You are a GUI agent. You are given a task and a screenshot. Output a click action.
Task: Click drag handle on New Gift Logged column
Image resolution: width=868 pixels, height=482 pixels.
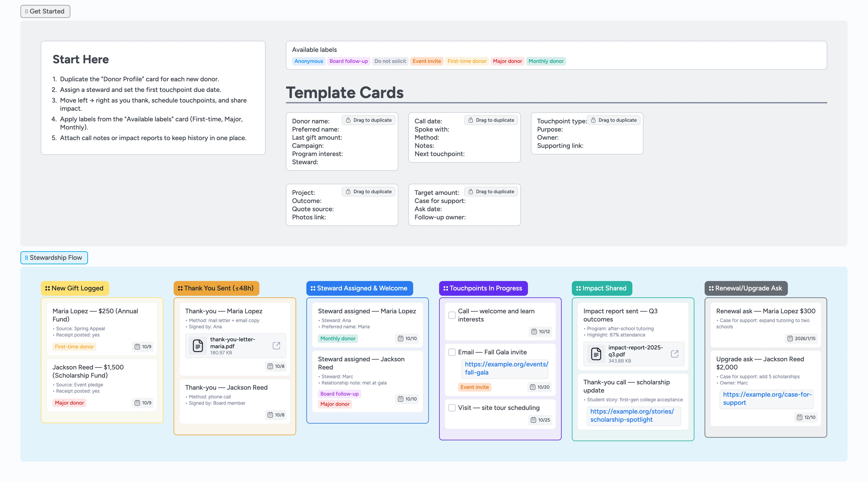[48, 288]
